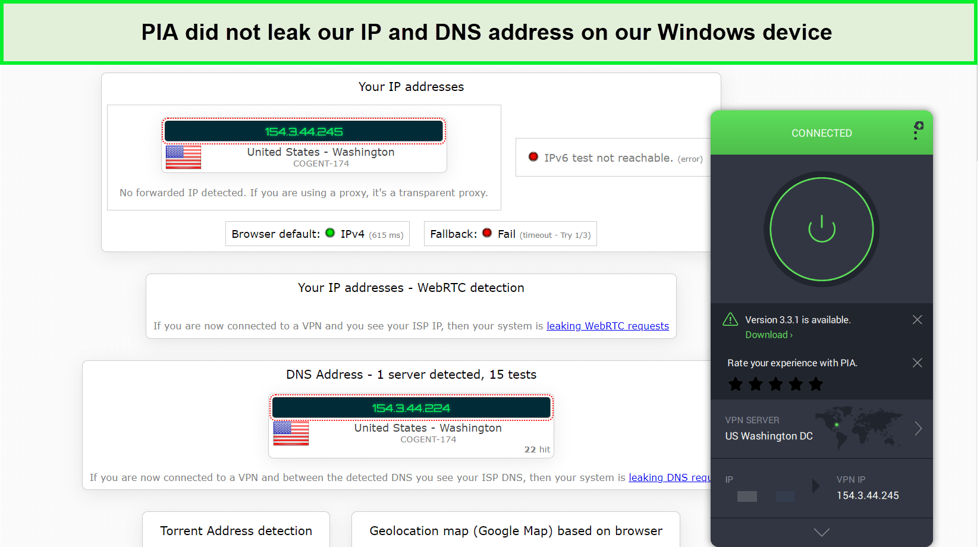
Task: Click the warning triangle update icon
Action: click(x=730, y=320)
